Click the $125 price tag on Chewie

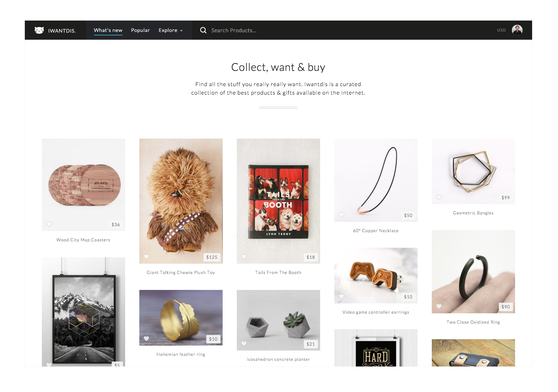pos(212,257)
